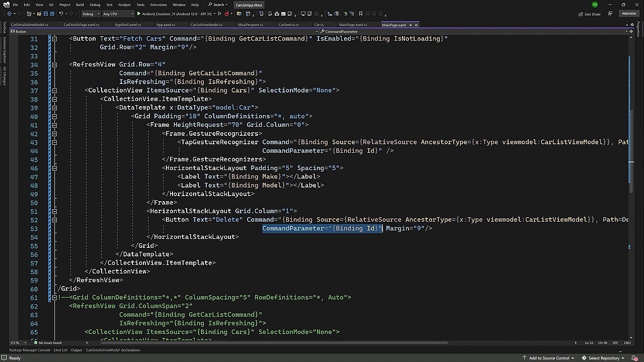
Task: Open the TW account avatar
Action: [x=595, y=5]
